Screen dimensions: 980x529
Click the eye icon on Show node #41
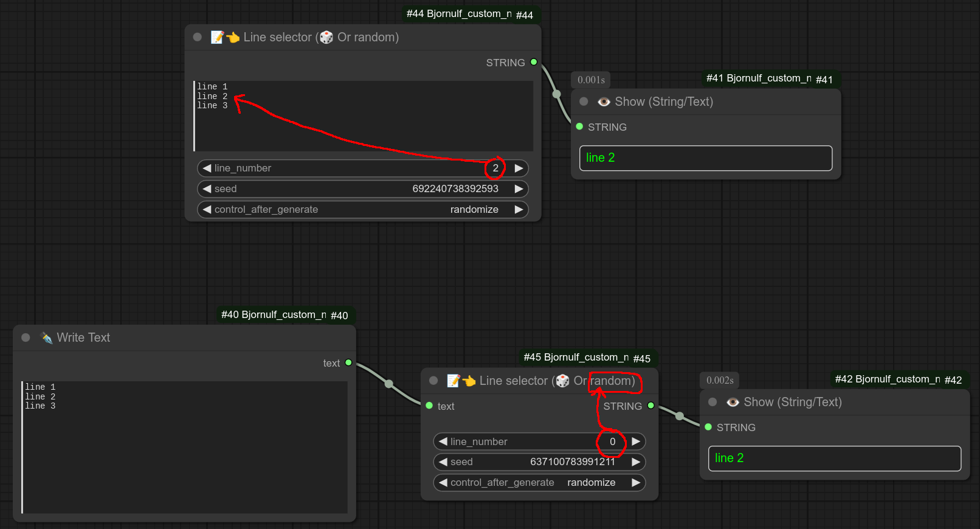click(604, 102)
